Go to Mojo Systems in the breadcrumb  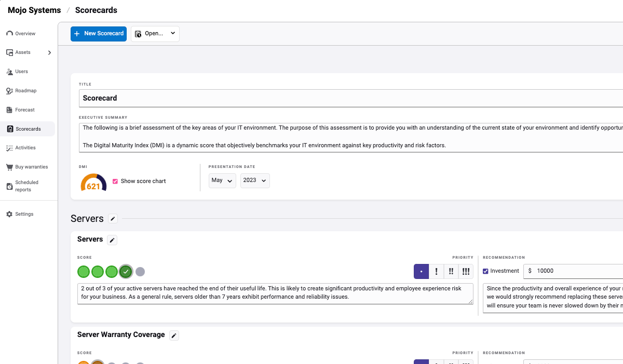click(x=34, y=10)
